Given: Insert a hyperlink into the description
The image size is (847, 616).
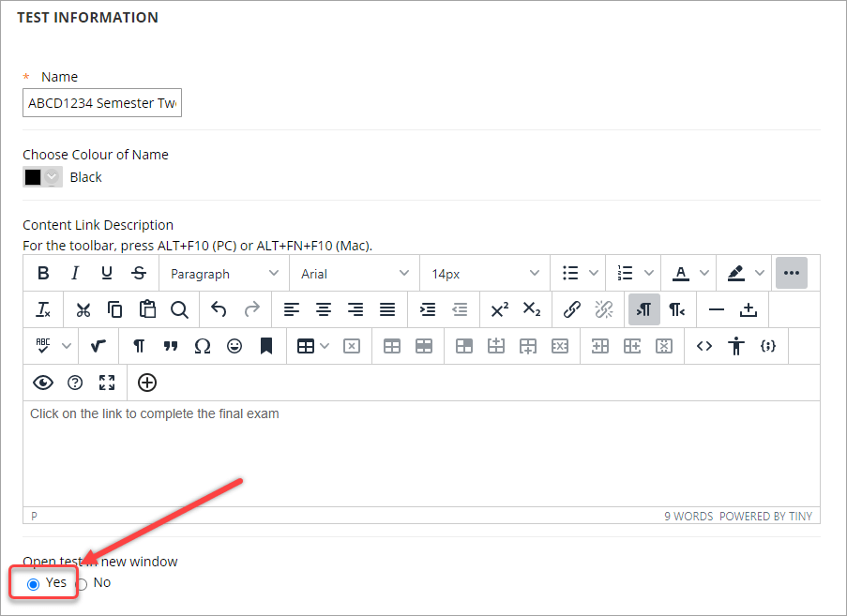Looking at the screenshot, I should pos(572,309).
